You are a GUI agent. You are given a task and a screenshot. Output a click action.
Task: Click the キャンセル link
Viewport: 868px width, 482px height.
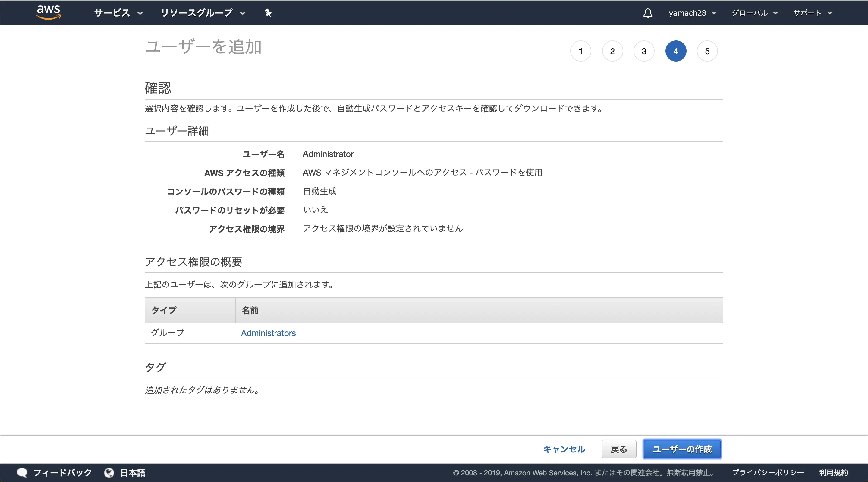(x=564, y=449)
